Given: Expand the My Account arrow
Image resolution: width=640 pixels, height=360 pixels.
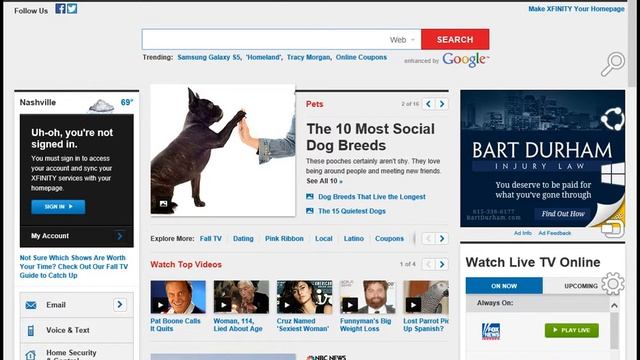Looking at the screenshot, I should [x=120, y=236].
